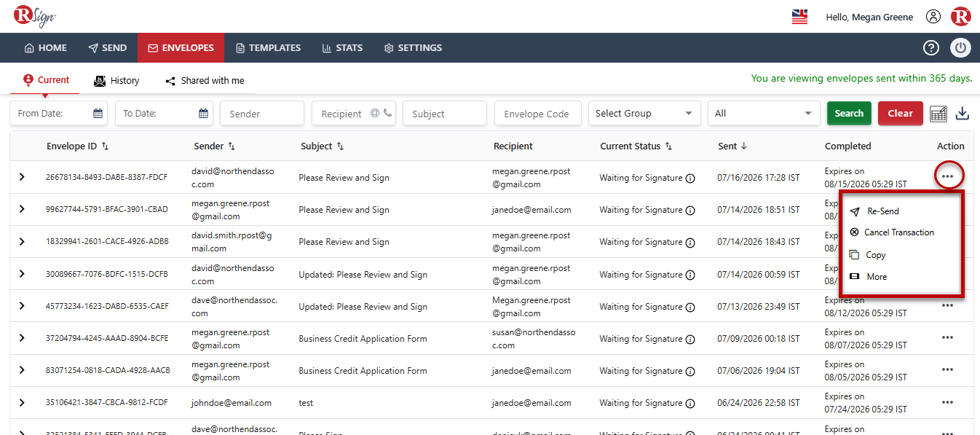Click the power logout icon
Image resolution: width=980 pixels, height=435 pixels.
960,48
